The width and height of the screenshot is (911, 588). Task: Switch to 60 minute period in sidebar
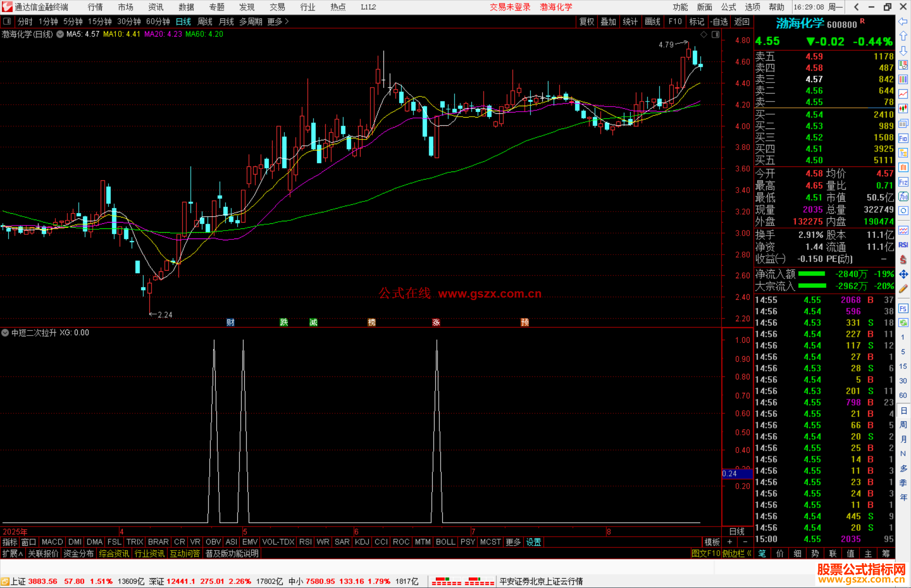pyautogui.click(x=903, y=395)
